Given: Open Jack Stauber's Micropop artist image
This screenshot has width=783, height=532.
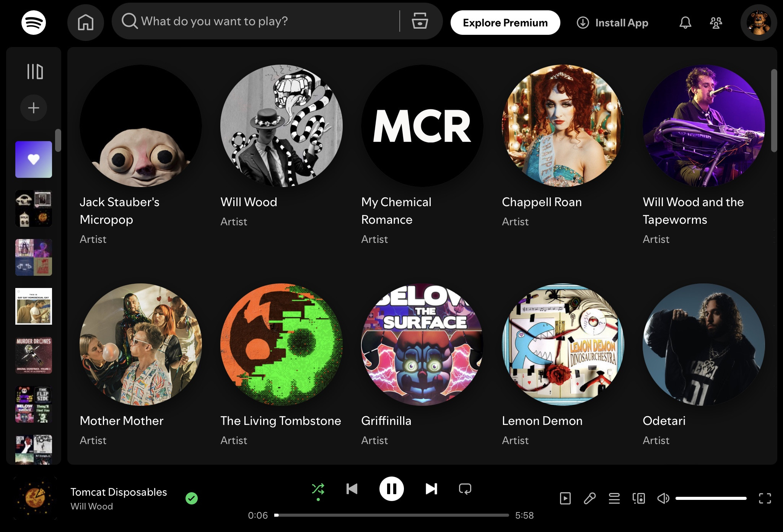Looking at the screenshot, I should (141, 126).
